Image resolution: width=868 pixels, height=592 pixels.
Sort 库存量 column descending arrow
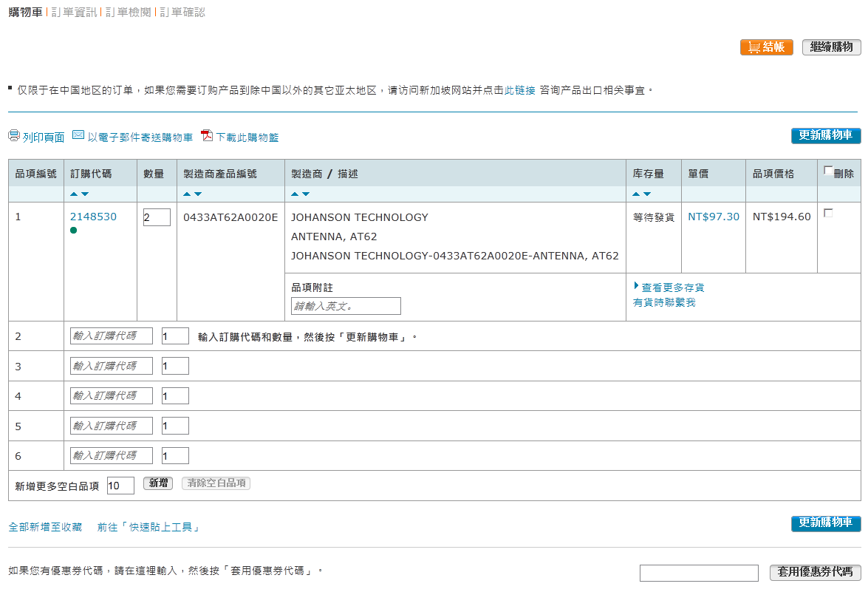pos(647,194)
